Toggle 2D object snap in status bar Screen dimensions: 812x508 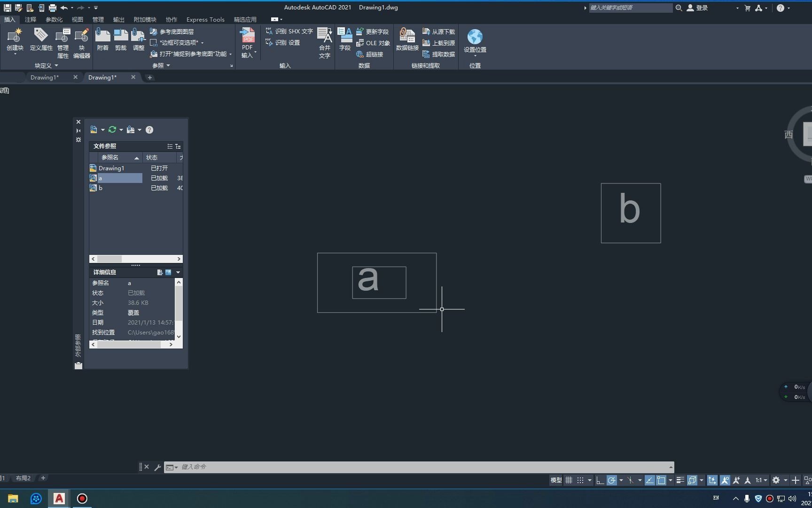pyautogui.click(x=661, y=480)
